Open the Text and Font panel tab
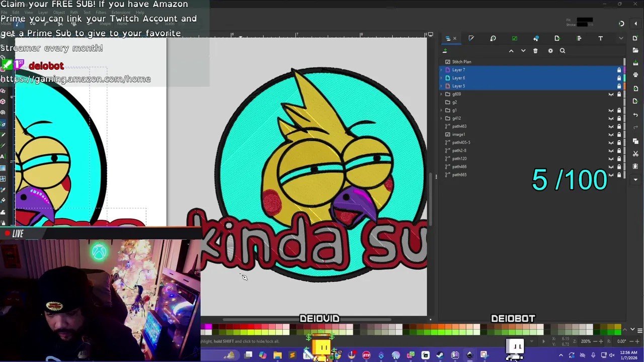This screenshot has width=644, height=362. [x=600, y=38]
